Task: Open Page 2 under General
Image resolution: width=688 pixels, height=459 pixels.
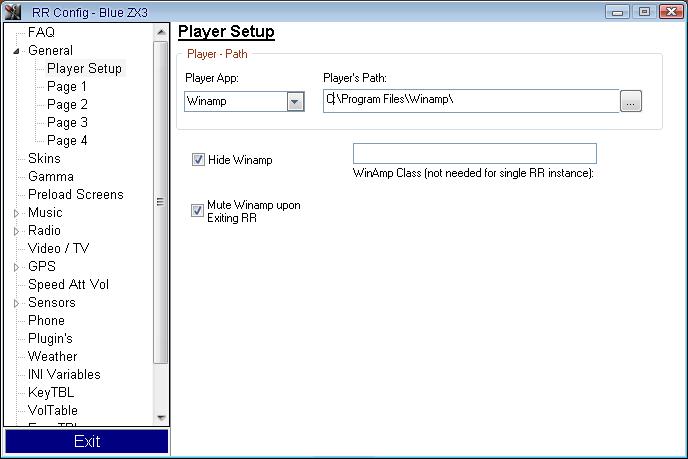Action: click(67, 105)
